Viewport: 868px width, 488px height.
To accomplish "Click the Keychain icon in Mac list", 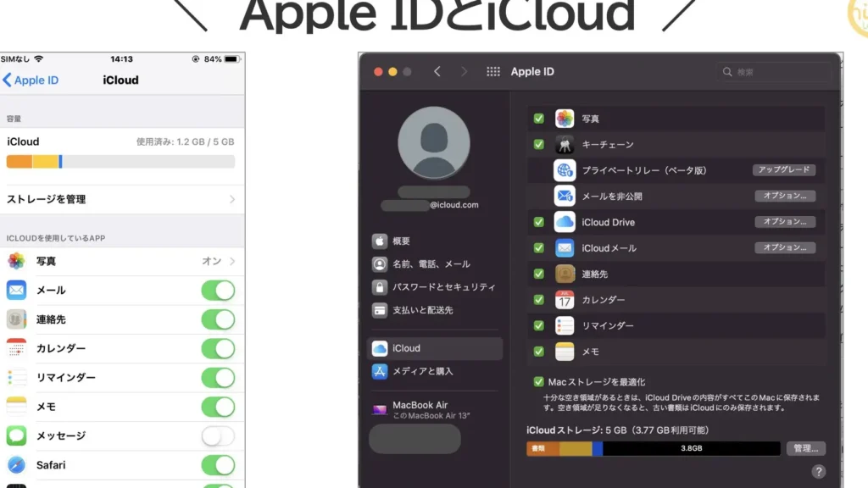I will coord(564,144).
